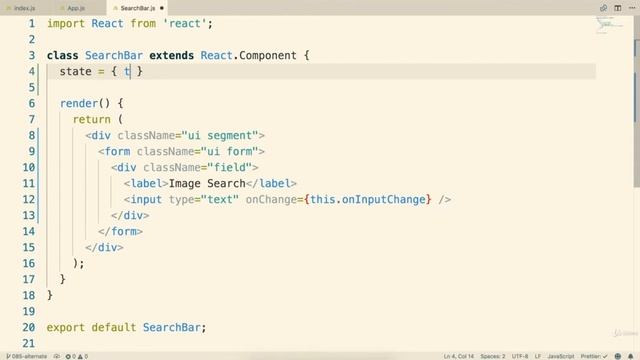The height and width of the screenshot is (360, 640).
Task: Click 'Image Search' label text
Action: pyautogui.click(x=207, y=184)
